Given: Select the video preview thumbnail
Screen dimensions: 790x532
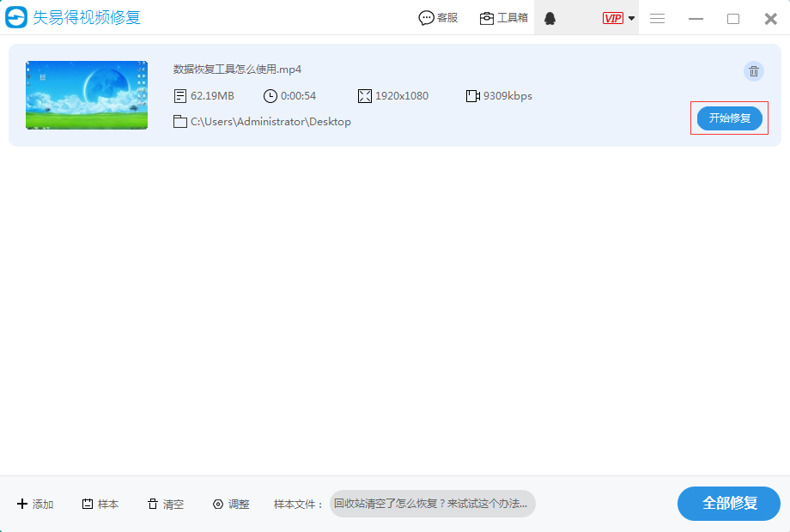Looking at the screenshot, I should [x=86, y=94].
